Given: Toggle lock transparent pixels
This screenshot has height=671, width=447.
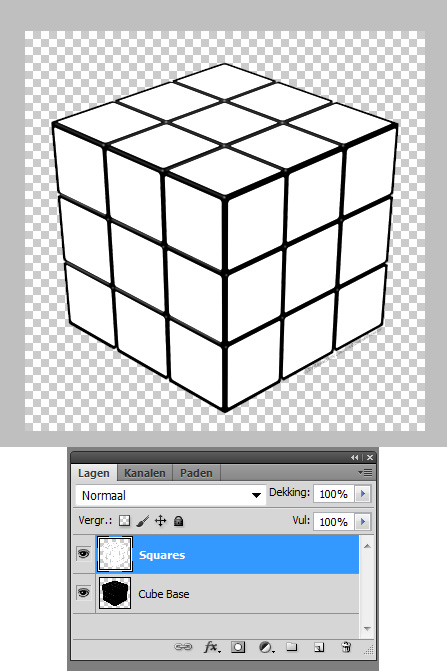Looking at the screenshot, I should (x=124, y=521).
